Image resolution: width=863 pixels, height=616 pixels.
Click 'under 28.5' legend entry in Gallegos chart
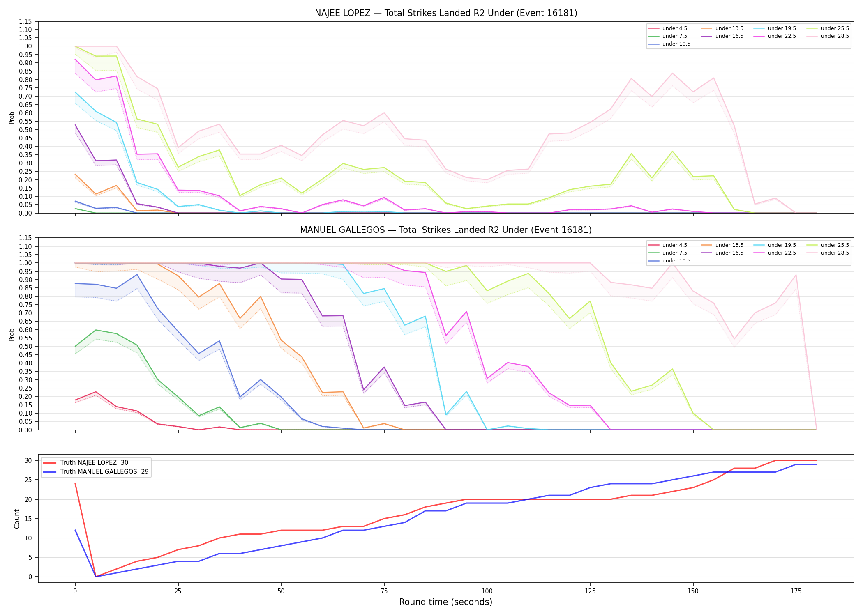[828, 253]
